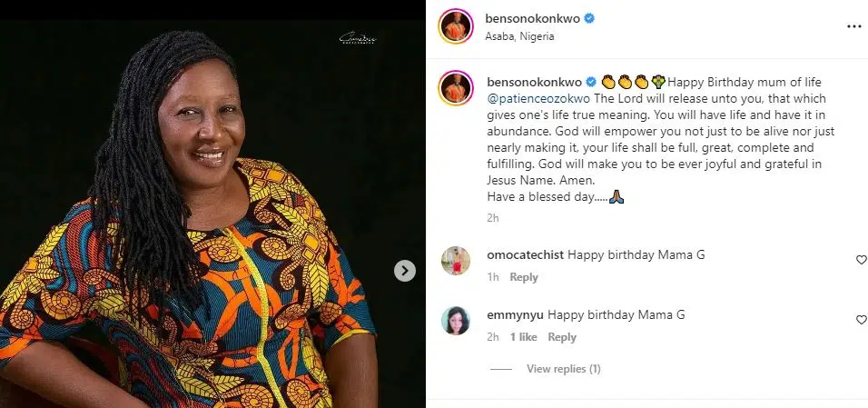View who liked emmynyu's comment (1 like)
The height and width of the screenshot is (408, 868).
click(523, 337)
